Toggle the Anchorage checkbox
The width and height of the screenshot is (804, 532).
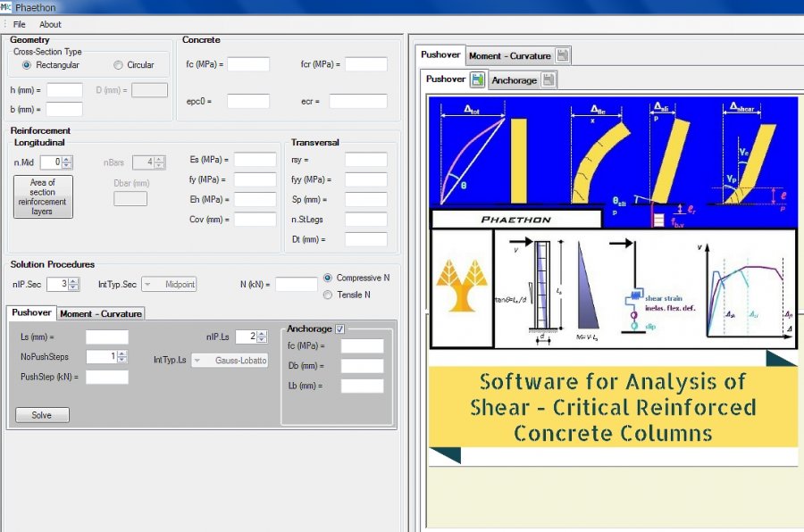[339, 329]
